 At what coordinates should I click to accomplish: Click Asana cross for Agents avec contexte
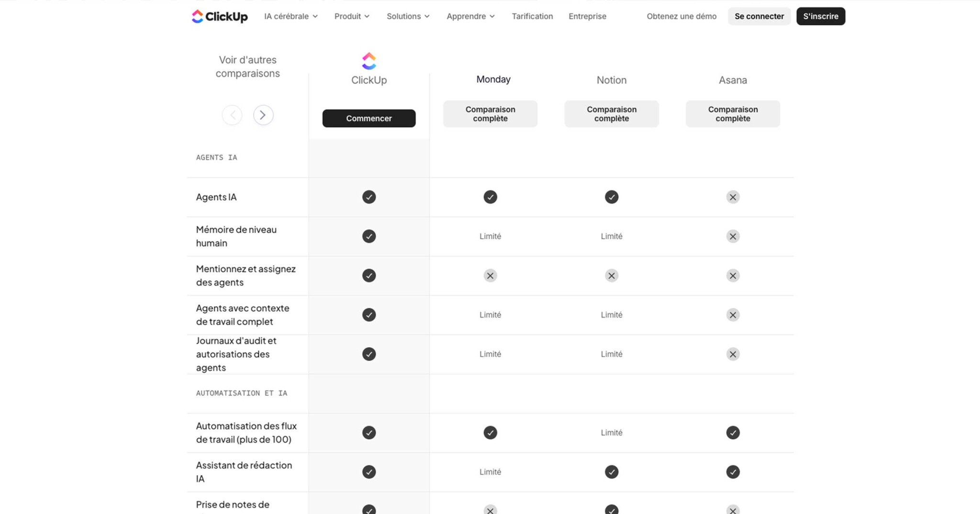(733, 315)
